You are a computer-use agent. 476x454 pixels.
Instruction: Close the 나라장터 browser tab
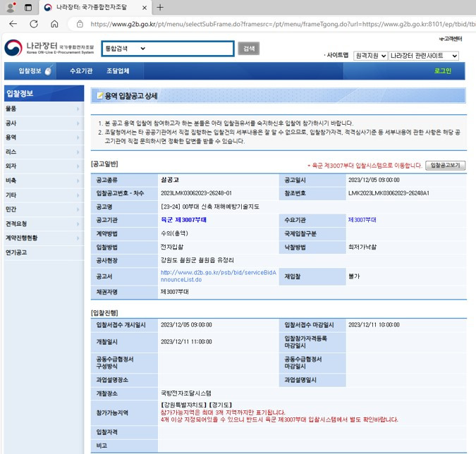coord(145,8)
